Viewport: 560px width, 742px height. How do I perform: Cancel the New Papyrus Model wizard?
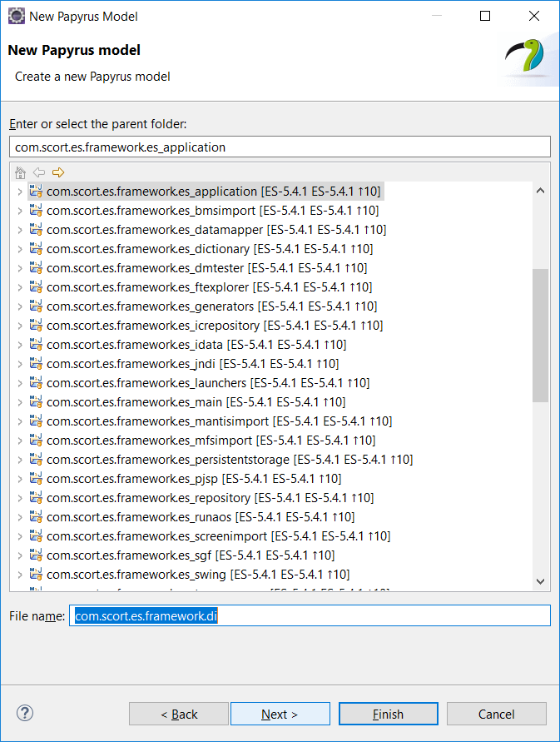(x=496, y=715)
